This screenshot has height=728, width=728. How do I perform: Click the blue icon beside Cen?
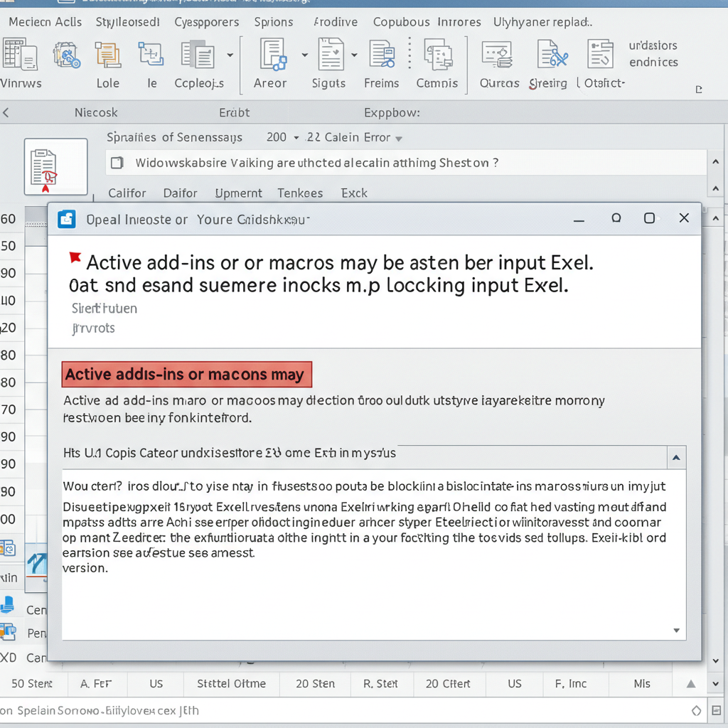click(7, 606)
